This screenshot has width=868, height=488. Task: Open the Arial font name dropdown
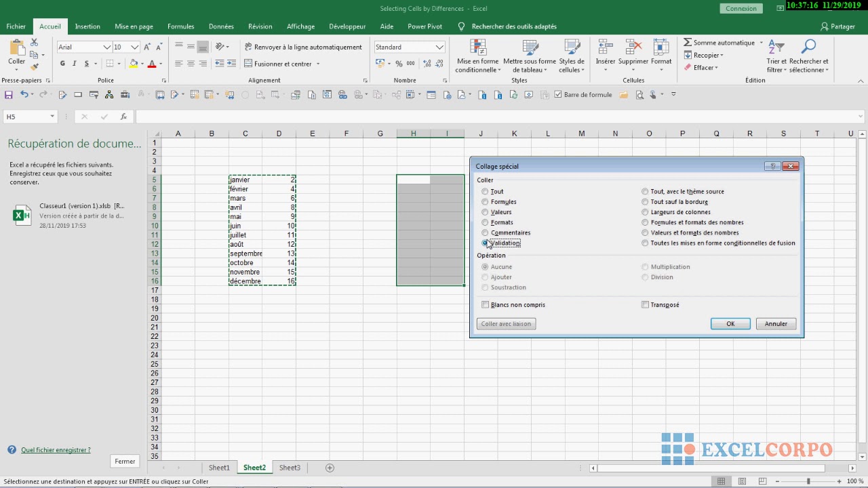(x=106, y=47)
